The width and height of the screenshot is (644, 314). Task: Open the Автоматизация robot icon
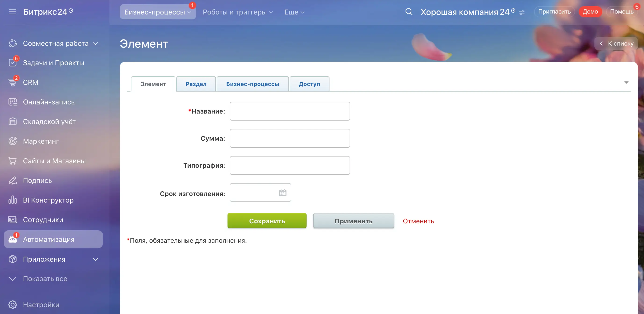(12, 239)
